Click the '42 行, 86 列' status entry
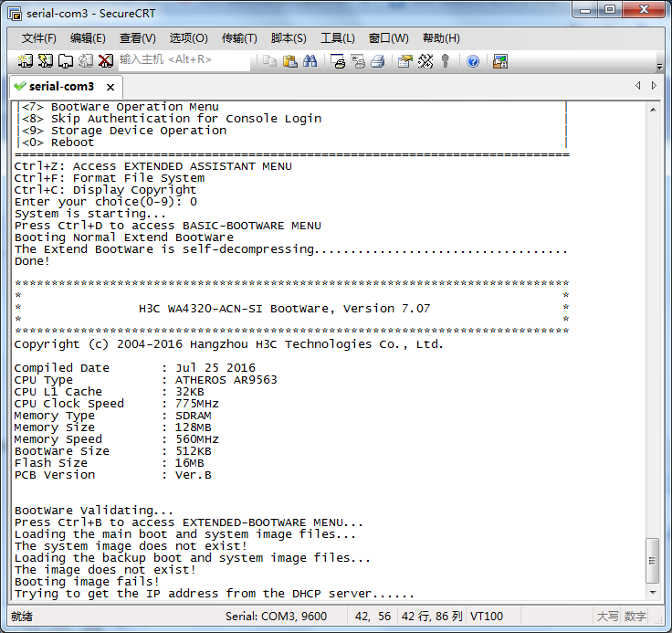This screenshot has height=633, width=672. pyautogui.click(x=432, y=617)
